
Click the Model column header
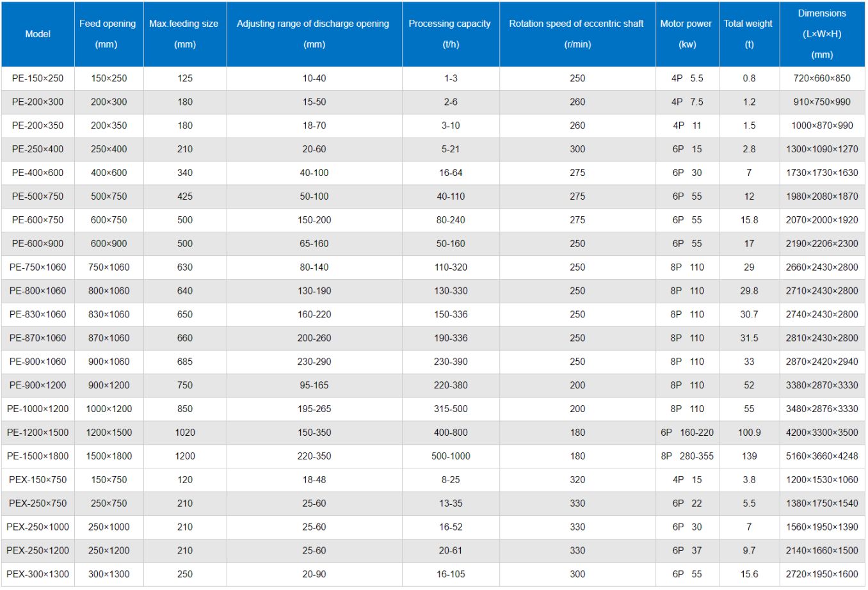pyautogui.click(x=38, y=34)
